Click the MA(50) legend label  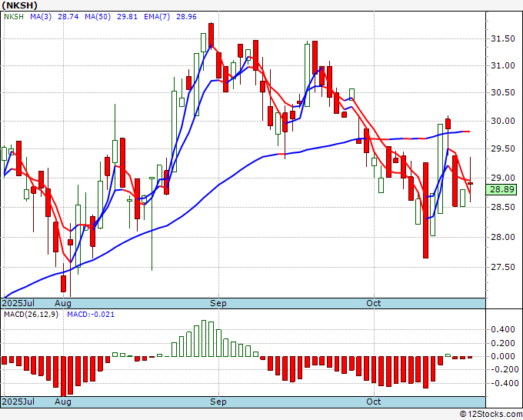[98, 17]
